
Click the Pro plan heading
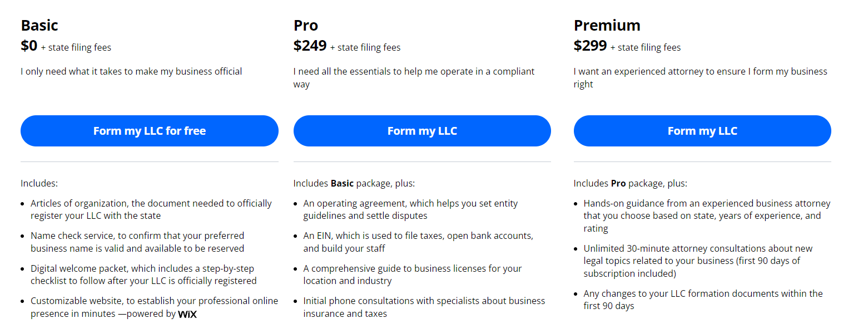point(306,26)
